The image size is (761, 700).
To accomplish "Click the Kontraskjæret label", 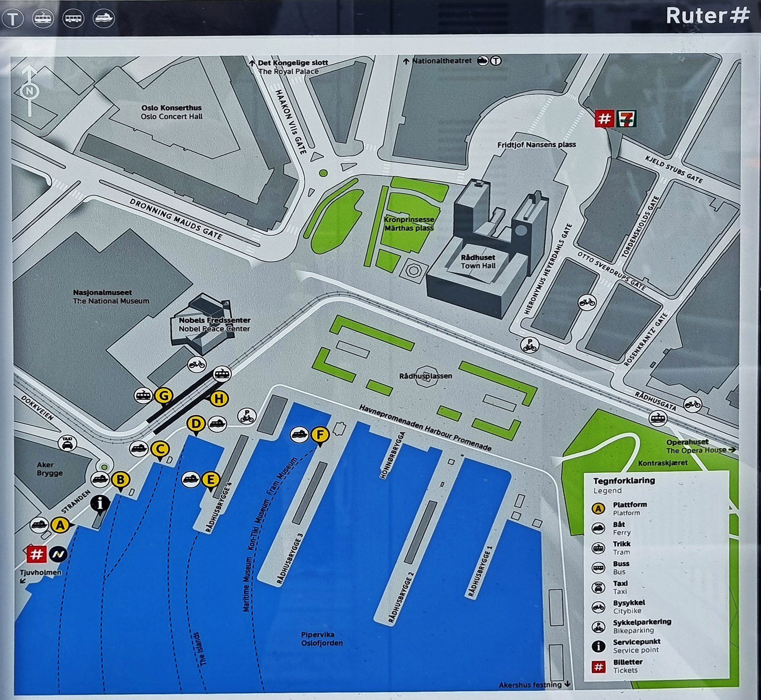I will pos(663,463).
